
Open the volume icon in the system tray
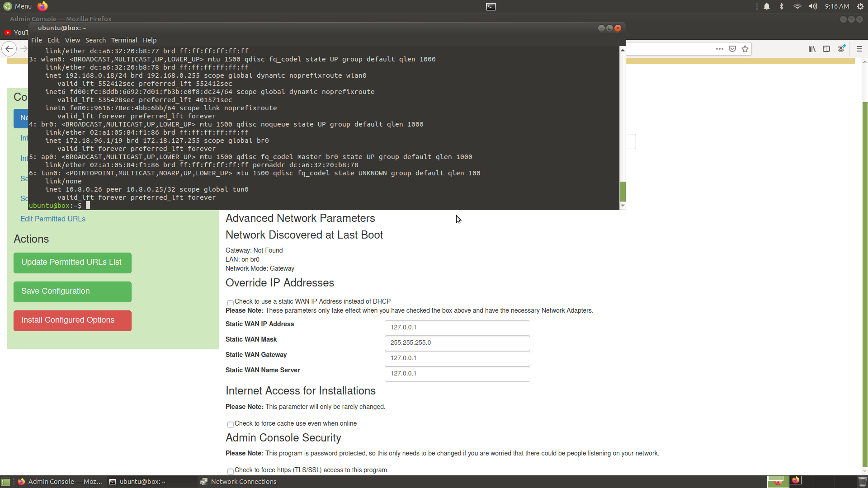pyautogui.click(x=813, y=6)
